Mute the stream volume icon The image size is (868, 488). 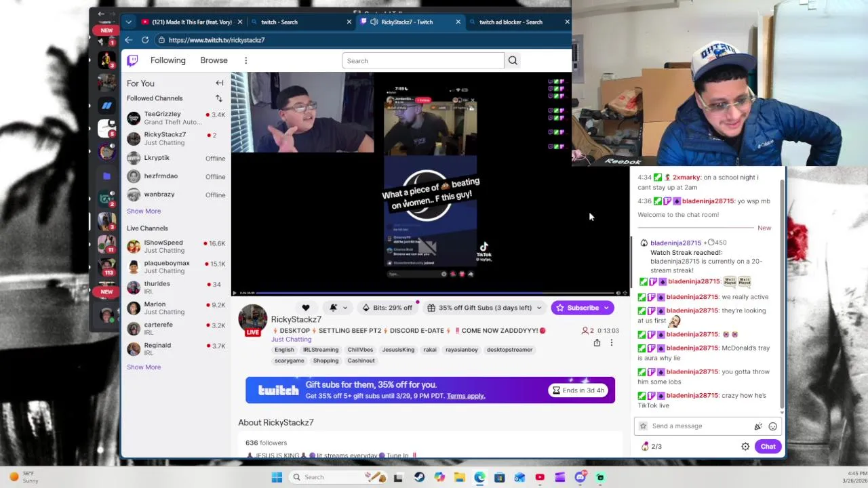(616, 293)
